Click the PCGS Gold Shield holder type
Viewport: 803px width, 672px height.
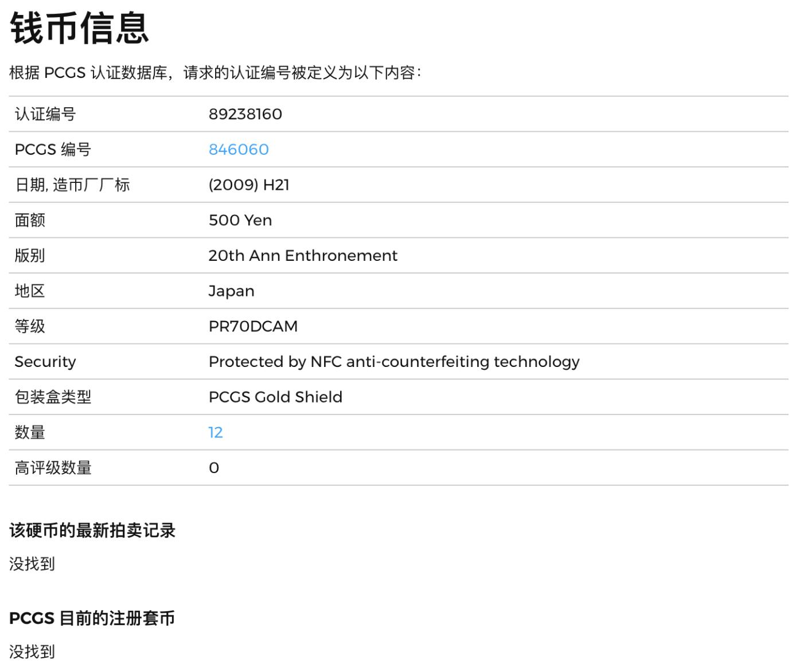click(x=275, y=397)
